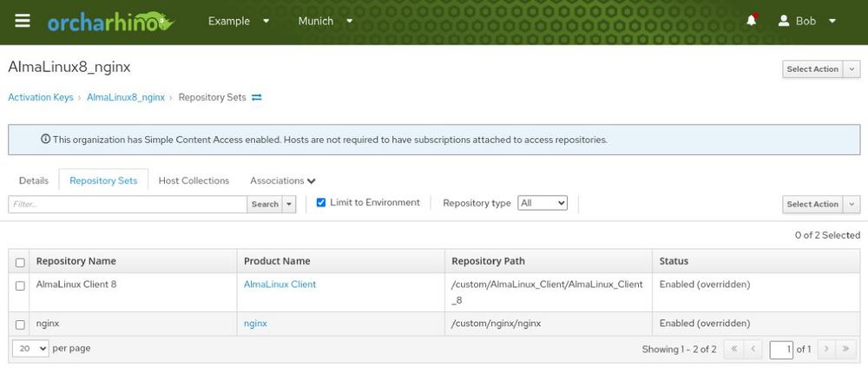Go to the next page of results
The width and height of the screenshot is (868, 386).
pyautogui.click(x=826, y=350)
